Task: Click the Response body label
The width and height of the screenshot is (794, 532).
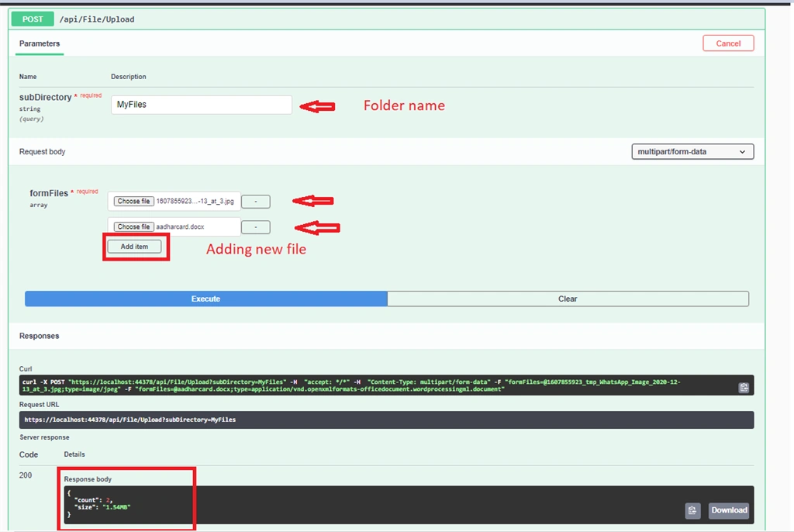Action: point(88,478)
